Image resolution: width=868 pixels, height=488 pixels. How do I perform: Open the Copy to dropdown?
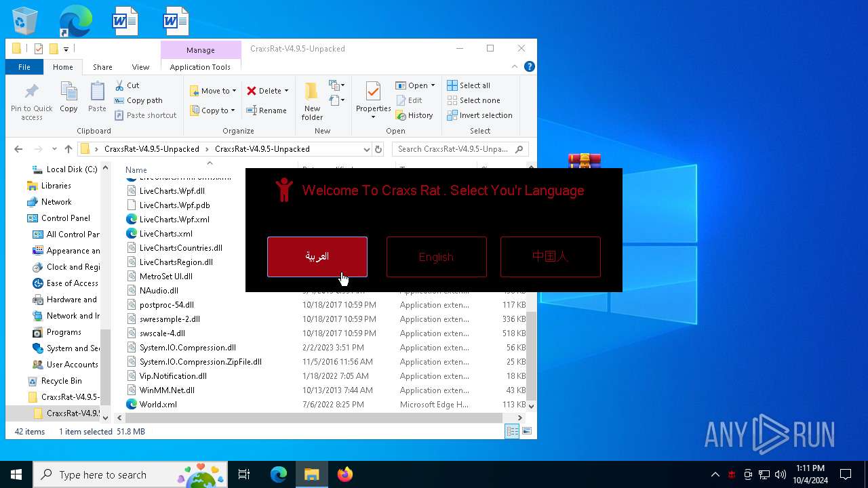[212, 110]
